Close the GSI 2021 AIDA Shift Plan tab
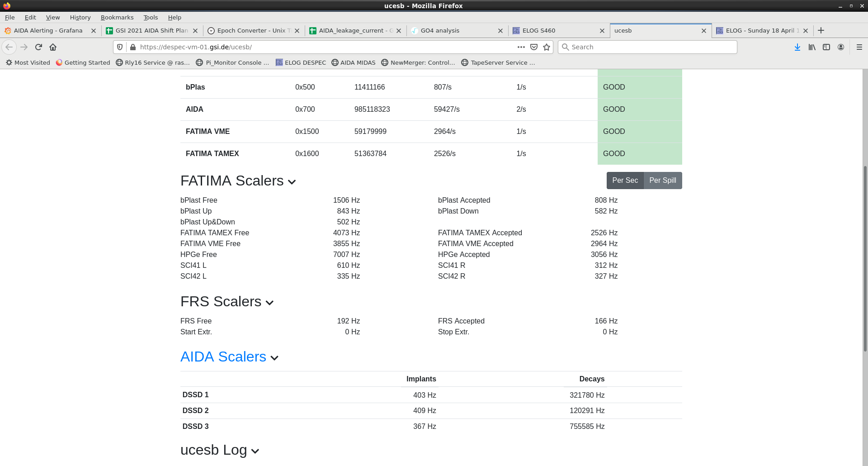 coord(195,31)
